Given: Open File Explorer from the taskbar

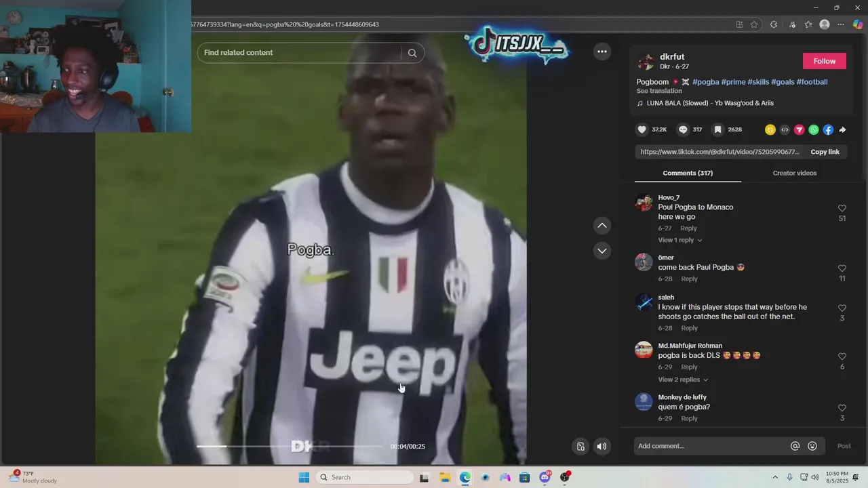Looking at the screenshot, I should pos(446,477).
